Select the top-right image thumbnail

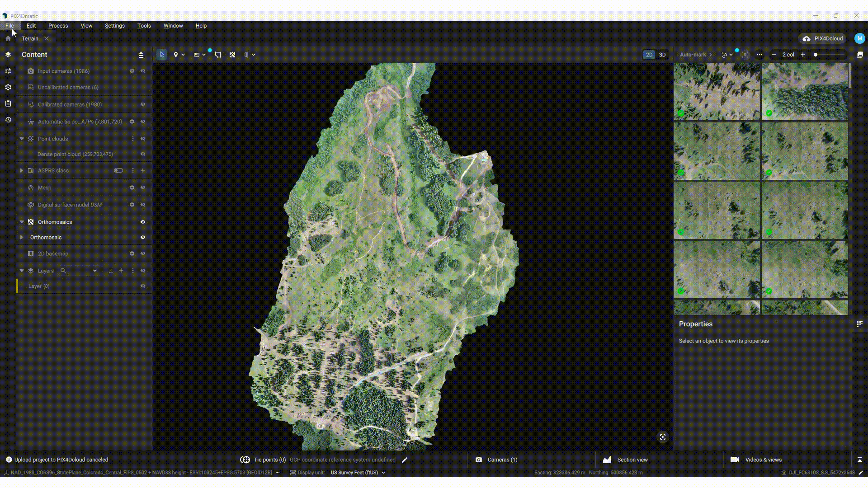[x=805, y=91]
